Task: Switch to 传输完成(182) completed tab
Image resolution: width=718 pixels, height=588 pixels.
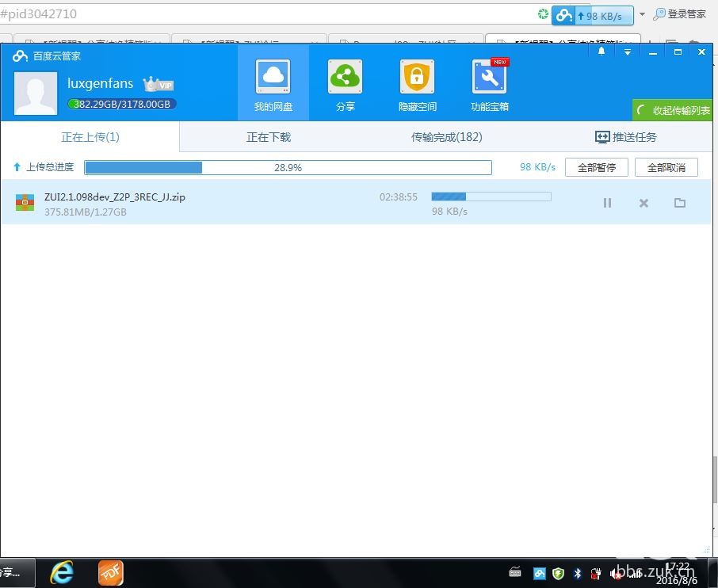Action: point(446,137)
